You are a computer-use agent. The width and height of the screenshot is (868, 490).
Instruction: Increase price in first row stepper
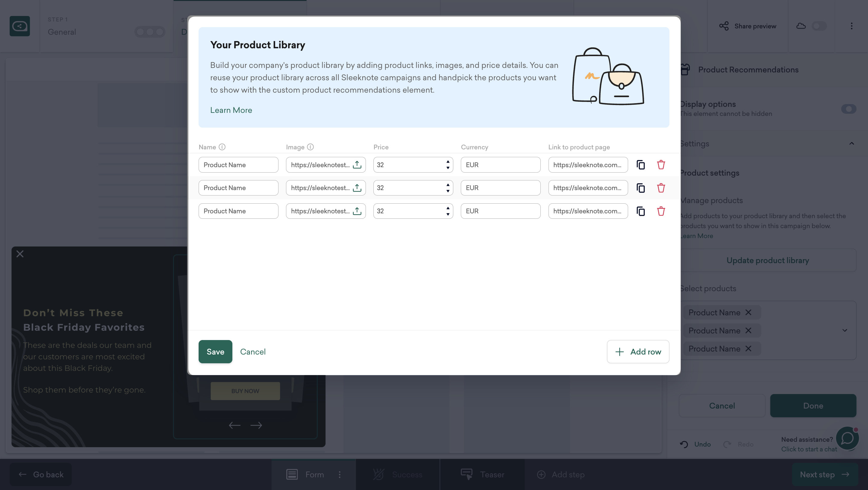pos(448,161)
